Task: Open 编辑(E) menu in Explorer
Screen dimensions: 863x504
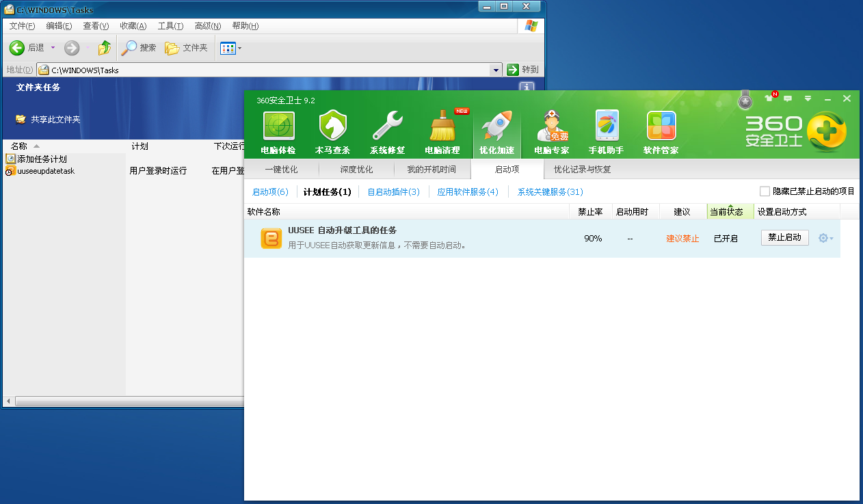Action: (x=59, y=26)
